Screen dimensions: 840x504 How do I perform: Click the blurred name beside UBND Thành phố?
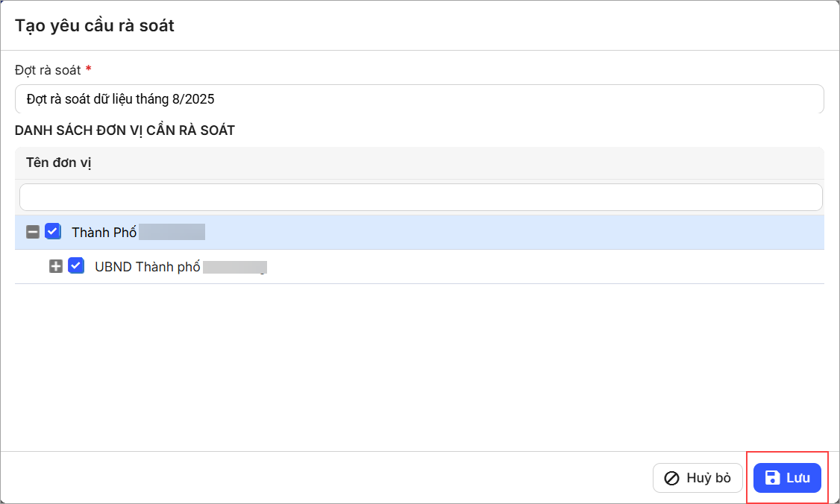[x=235, y=267]
